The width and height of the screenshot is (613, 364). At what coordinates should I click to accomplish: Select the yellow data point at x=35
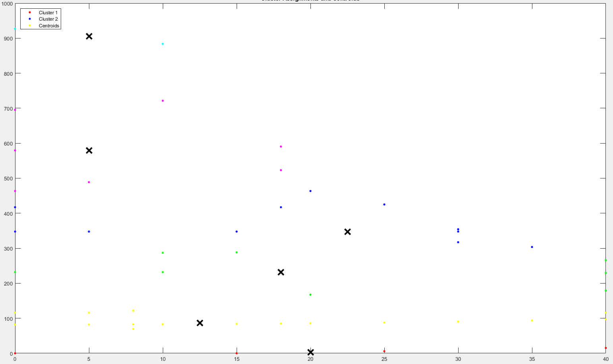pyautogui.click(x=532, y=320)
